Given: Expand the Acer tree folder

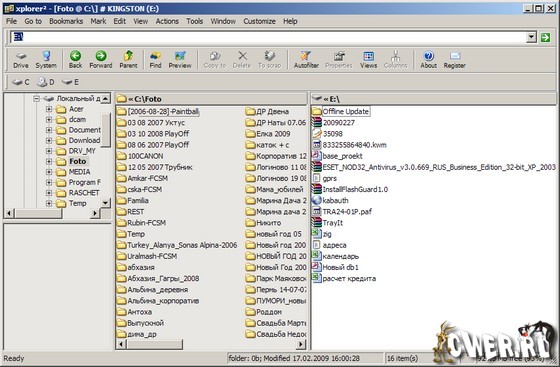Looking at the screenshot, I should 49,109.
